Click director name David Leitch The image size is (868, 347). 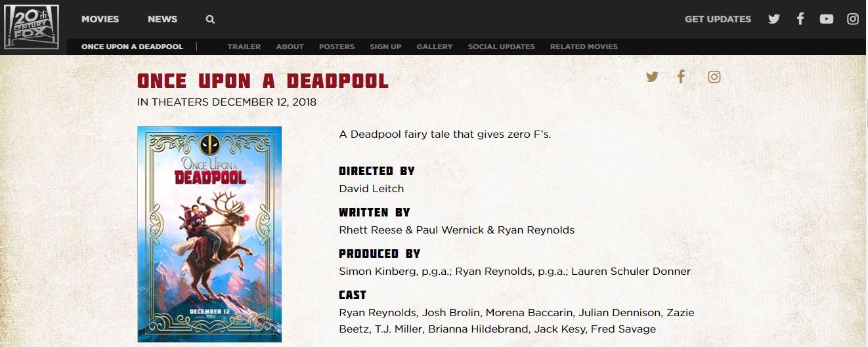click(x=371, y=188)
